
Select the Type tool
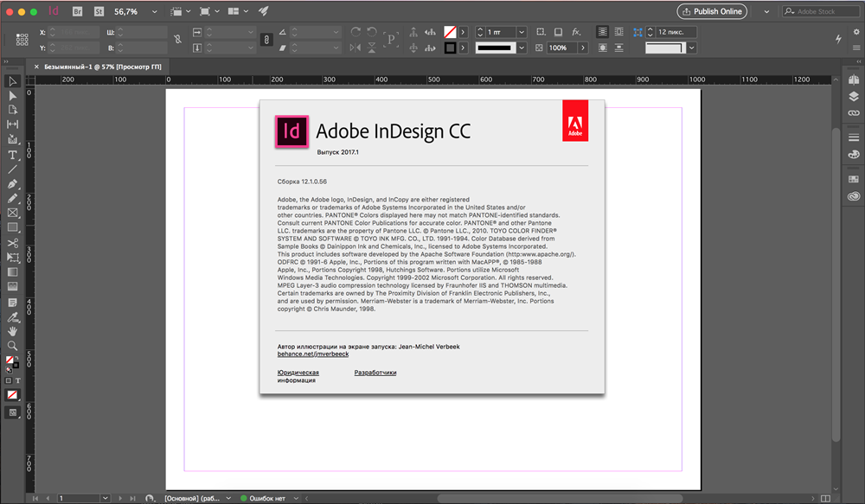(x=12, y=155)
